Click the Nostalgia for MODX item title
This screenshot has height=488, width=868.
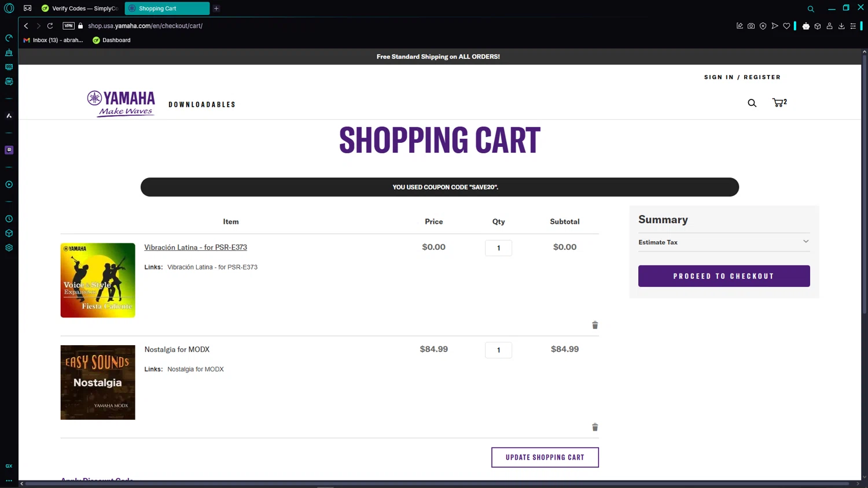pos(177,349)
